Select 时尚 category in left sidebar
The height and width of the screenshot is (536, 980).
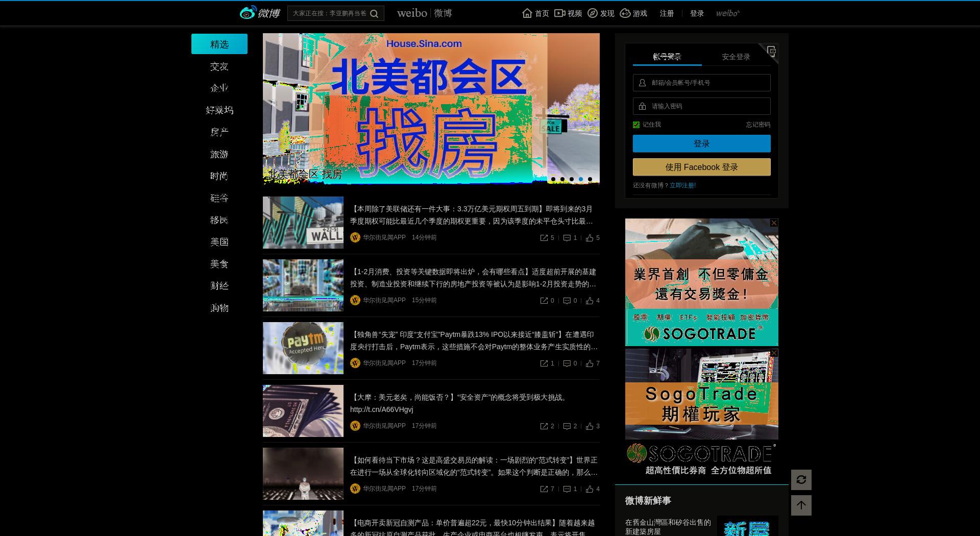[219, 176]
